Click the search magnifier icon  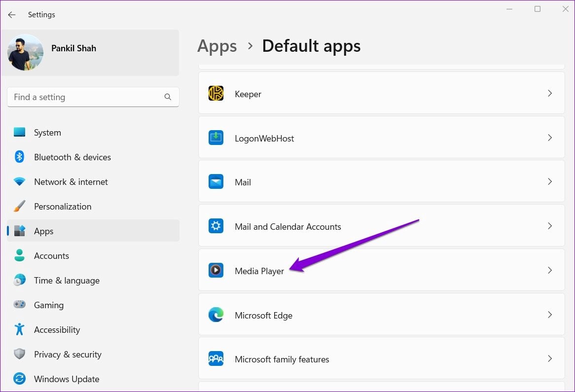coord(168,97)
